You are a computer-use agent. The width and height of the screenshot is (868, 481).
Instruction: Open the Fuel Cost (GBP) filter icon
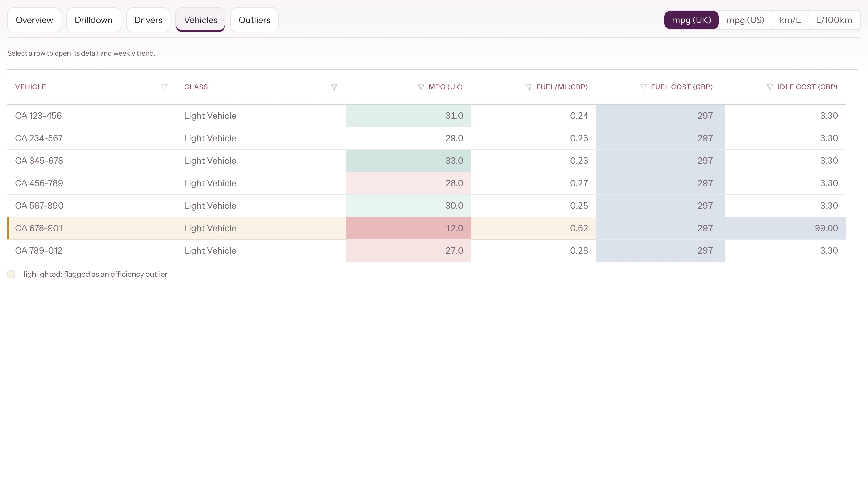tap(643, 87)
